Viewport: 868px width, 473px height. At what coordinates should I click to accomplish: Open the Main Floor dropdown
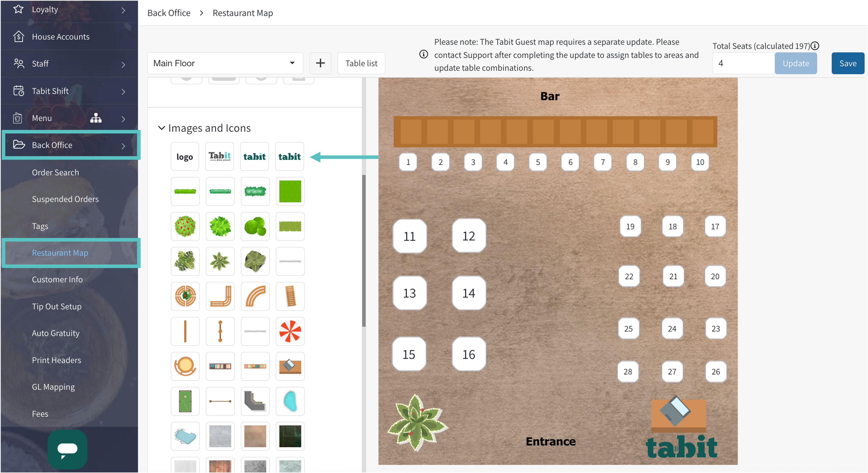coord(225,63)
